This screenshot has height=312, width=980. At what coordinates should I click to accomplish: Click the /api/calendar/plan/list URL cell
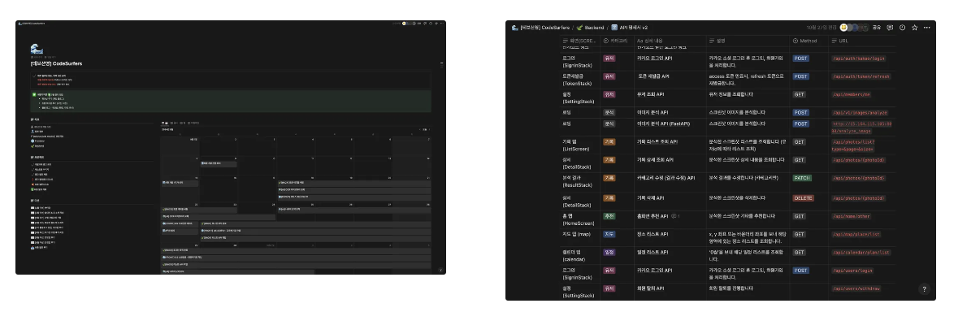(x=861, y=252)
